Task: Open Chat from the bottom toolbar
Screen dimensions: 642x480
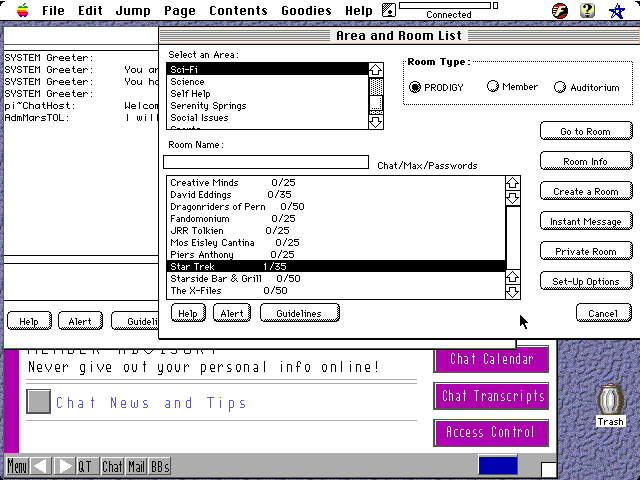Action: pyautogui.click(x=112, y=466)
